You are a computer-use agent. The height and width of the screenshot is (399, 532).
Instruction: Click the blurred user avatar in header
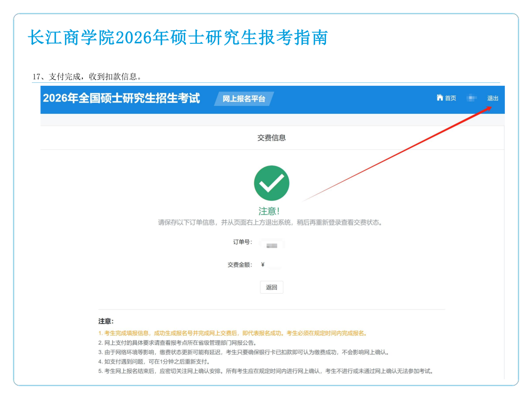[472, 99]
